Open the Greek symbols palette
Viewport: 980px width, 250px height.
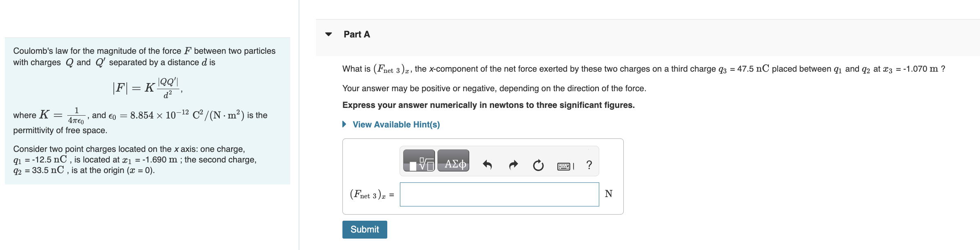tap(453, 161)
